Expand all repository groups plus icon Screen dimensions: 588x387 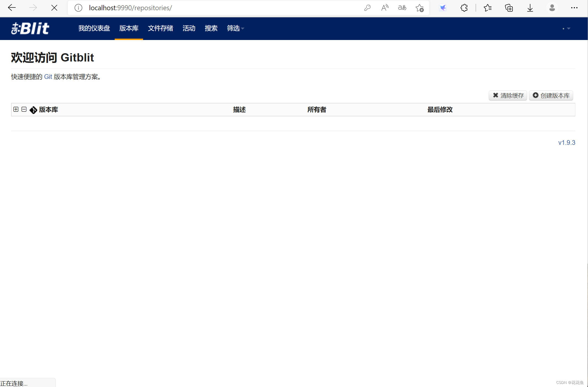click(x=16, y=109)
